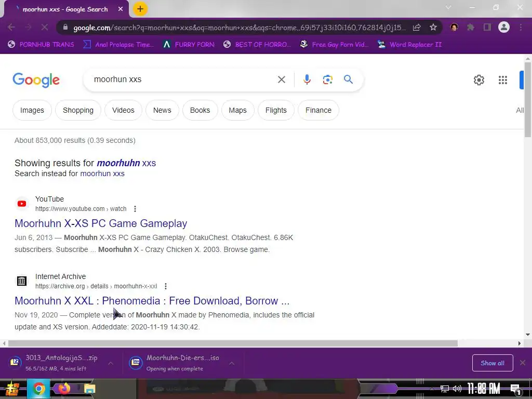This screenshot has width=532, height=399.
Task: Click the share page icon in address bar
Action: (x=417, y=28)
